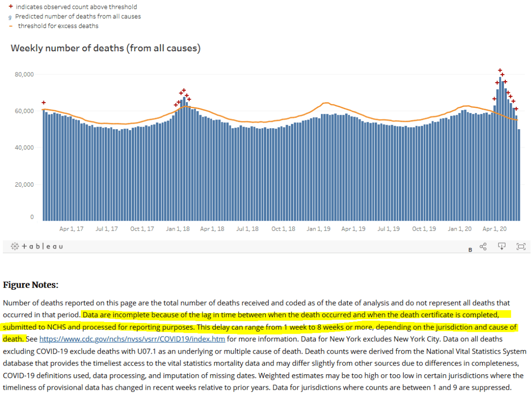This screenshot has width=532, height=399.
Task: Click the 'Figure Notes:' heading
Action: pyautogui.click(x=30, y=285)
